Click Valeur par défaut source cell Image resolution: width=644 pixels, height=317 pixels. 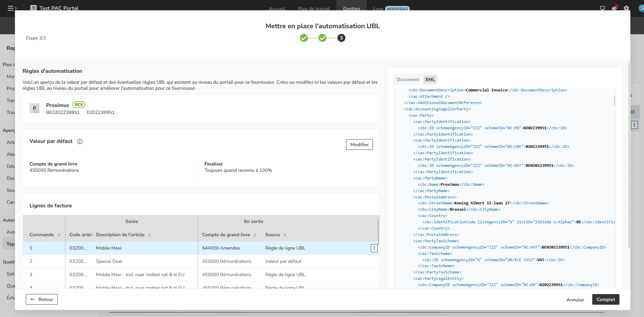pos(283,262)
